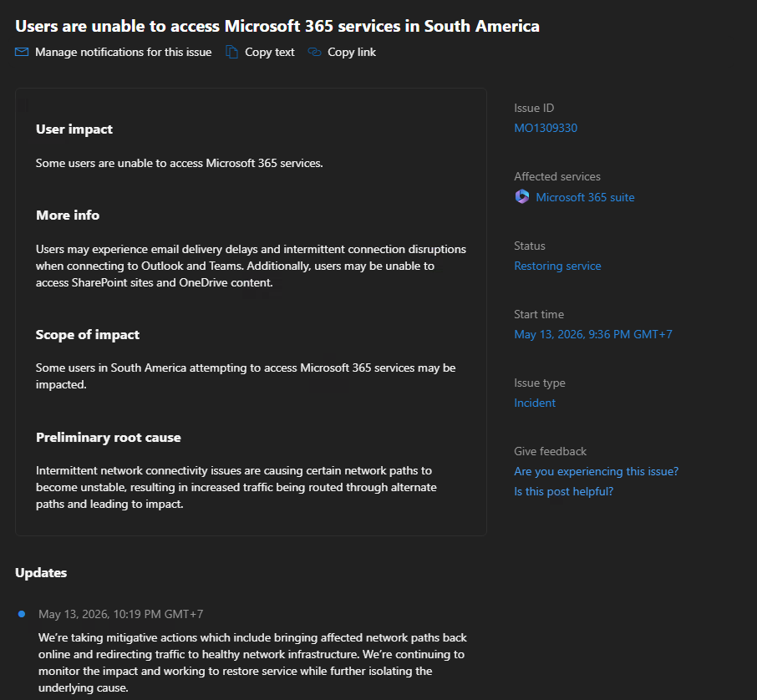Click the Incident issue type value
The height and width of the screenshot is (700, 757).
(535, 403)
